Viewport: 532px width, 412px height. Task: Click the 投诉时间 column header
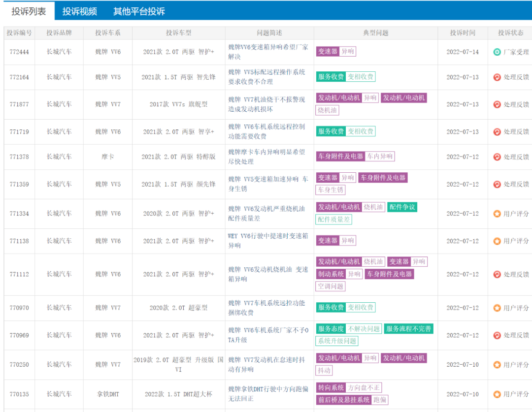coord(463,33)
